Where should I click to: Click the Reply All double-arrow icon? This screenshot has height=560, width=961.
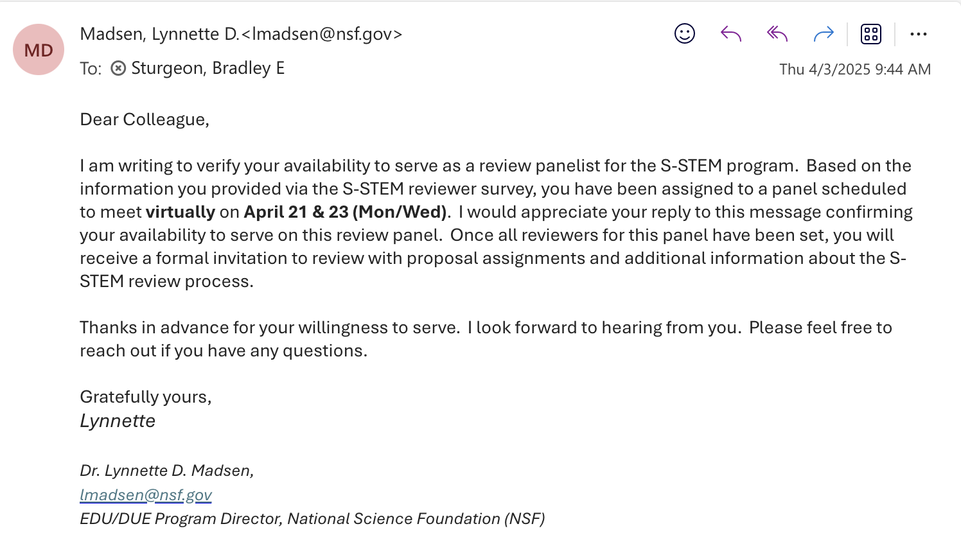[777, 33]
